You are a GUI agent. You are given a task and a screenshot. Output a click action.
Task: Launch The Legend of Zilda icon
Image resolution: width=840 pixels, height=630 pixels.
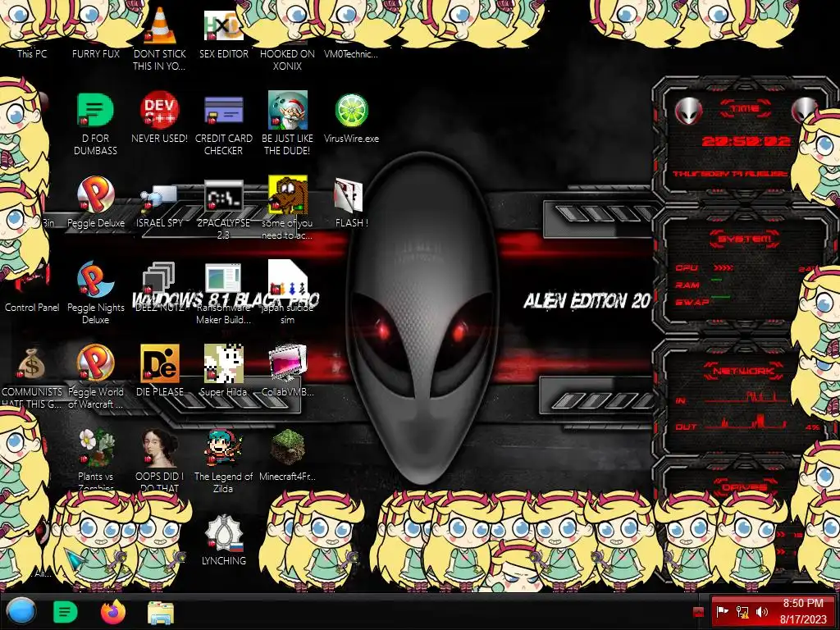223,448
